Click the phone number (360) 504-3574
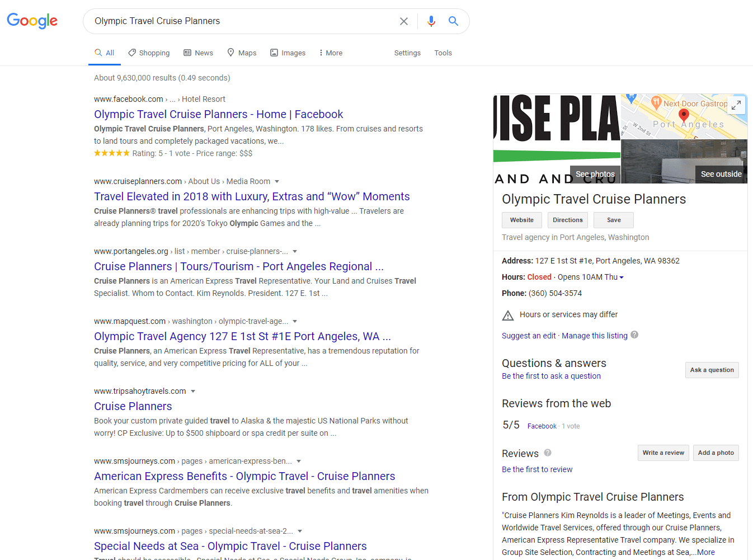 555,293
